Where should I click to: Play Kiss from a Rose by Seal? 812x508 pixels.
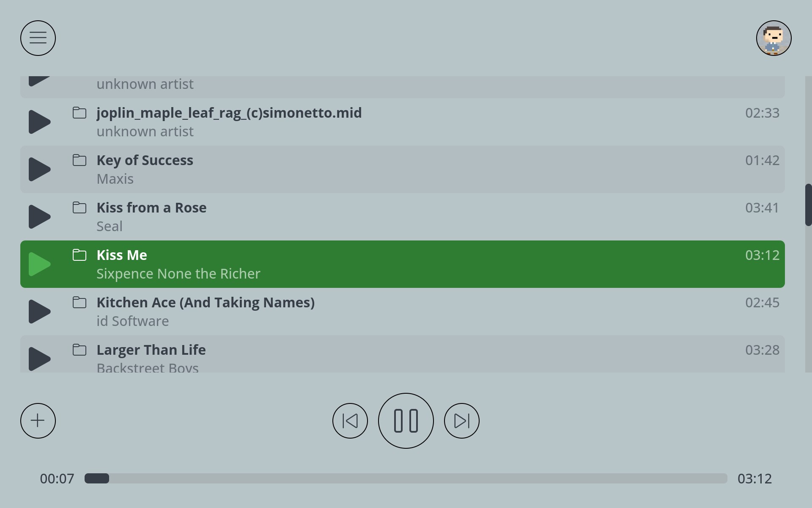pyautogui.click(x=39, y=216)
